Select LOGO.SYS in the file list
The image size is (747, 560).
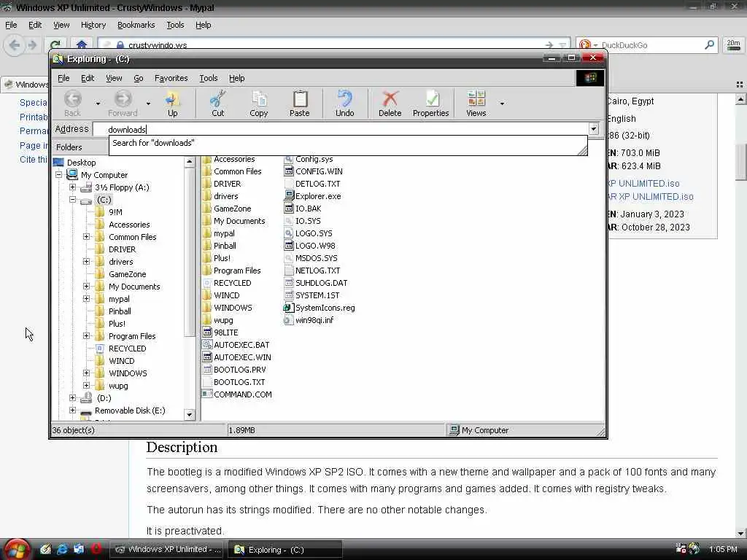(x=309, y=233)
